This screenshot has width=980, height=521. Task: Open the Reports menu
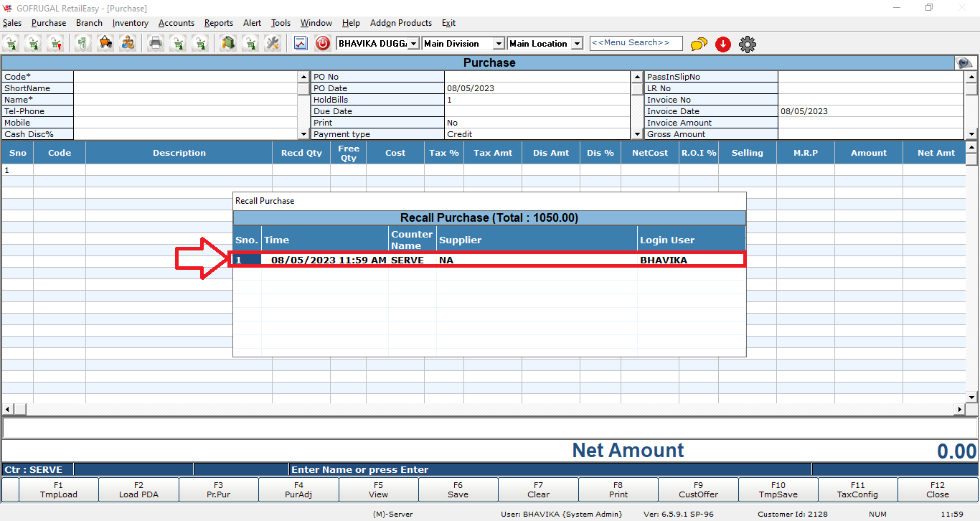[x=218, y=23]
